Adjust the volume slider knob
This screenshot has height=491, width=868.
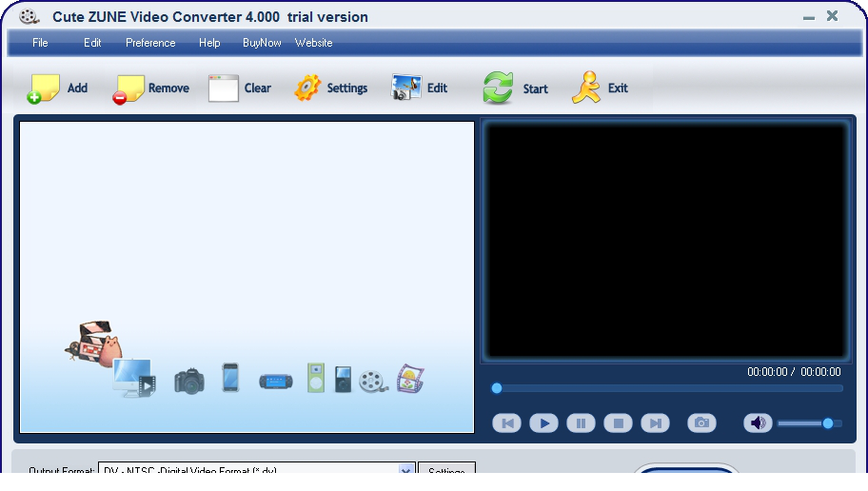pyautogui.click(x=828, y=423)
